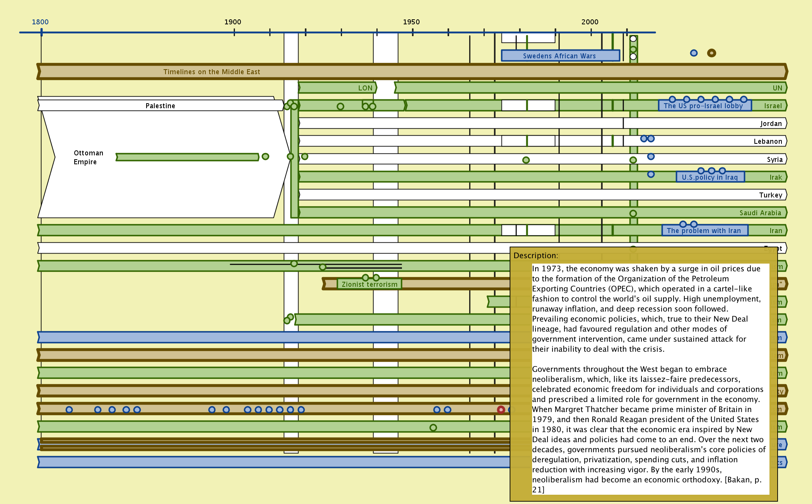The width and height of the screenshot is (812, 504).
Task: Open The US pro-Israel lobby timeline
Action: [x=703, y=106]
